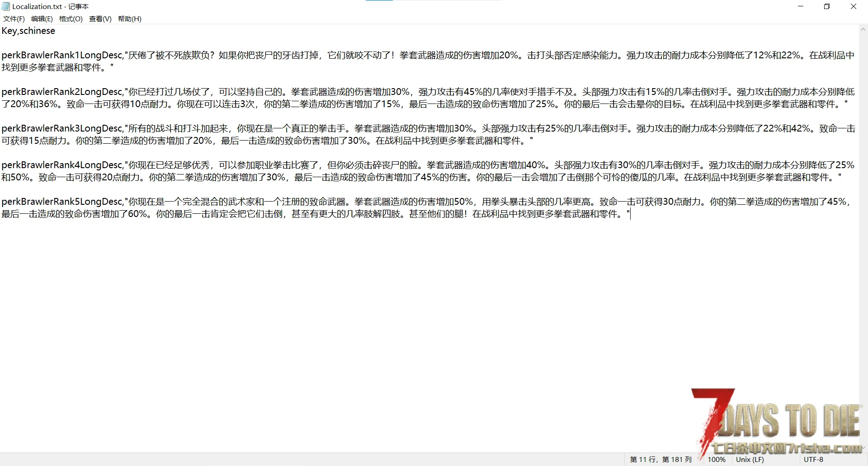The image size is (868, 466).
Task: Click the 100% zoom level in status bar
Action: (716, 459)
